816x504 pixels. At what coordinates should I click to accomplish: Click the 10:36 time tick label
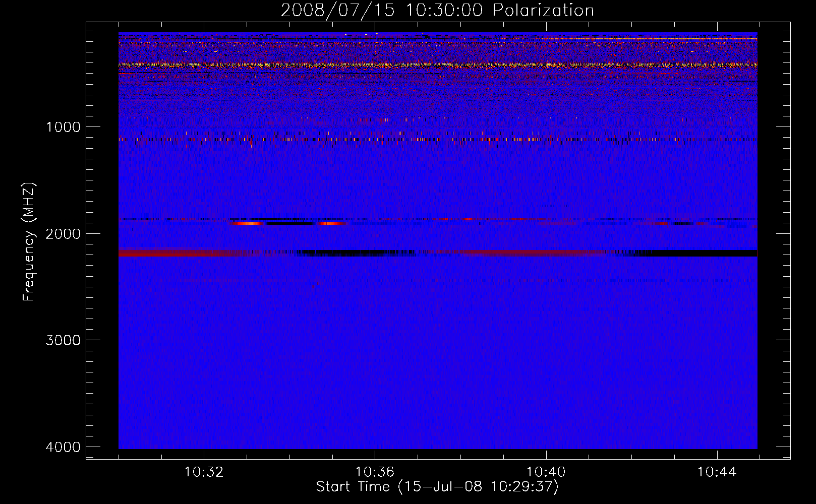coord(375,472)
